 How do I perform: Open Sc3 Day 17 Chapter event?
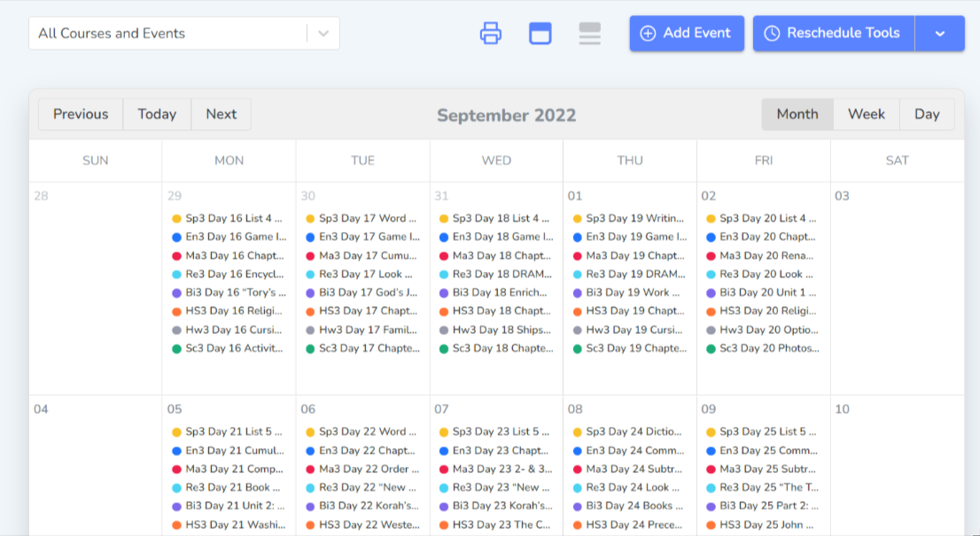pos(362,348)
